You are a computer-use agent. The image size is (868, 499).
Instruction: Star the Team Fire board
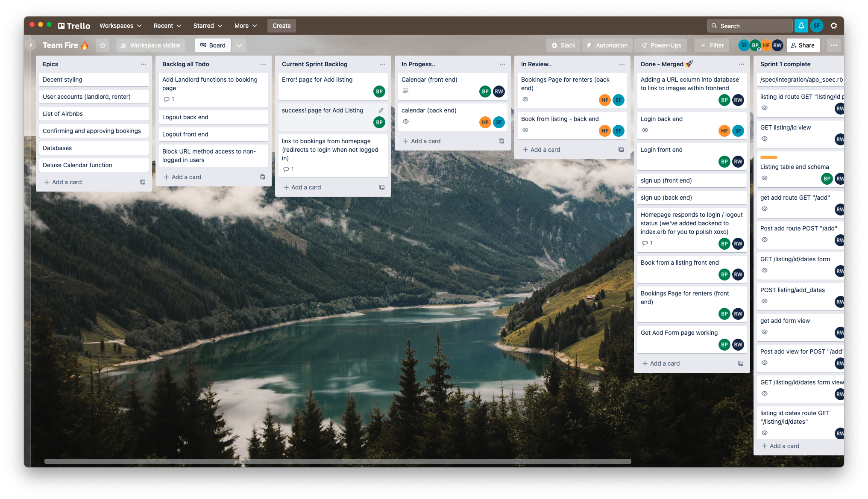103,45
